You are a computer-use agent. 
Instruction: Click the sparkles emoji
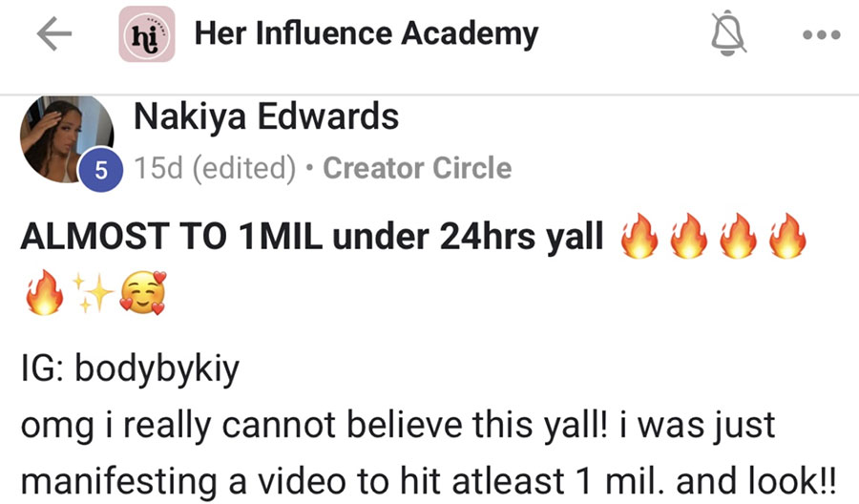tap(94, 294)
